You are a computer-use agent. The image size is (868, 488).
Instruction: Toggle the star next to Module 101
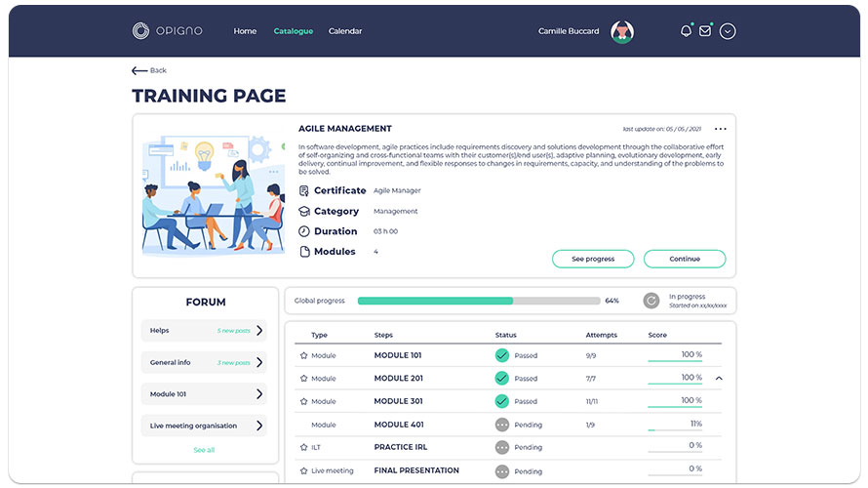coord(303,355)
